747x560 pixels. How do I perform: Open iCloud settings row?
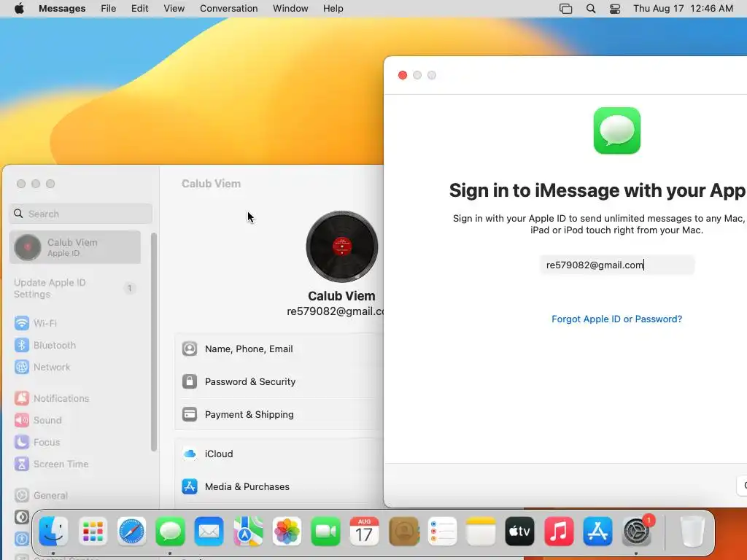click(279, 454)
